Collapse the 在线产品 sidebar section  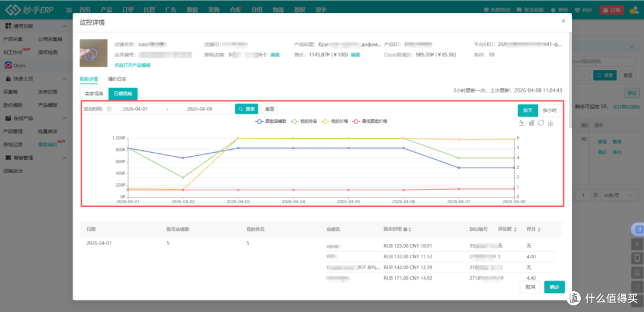[64, 118]
